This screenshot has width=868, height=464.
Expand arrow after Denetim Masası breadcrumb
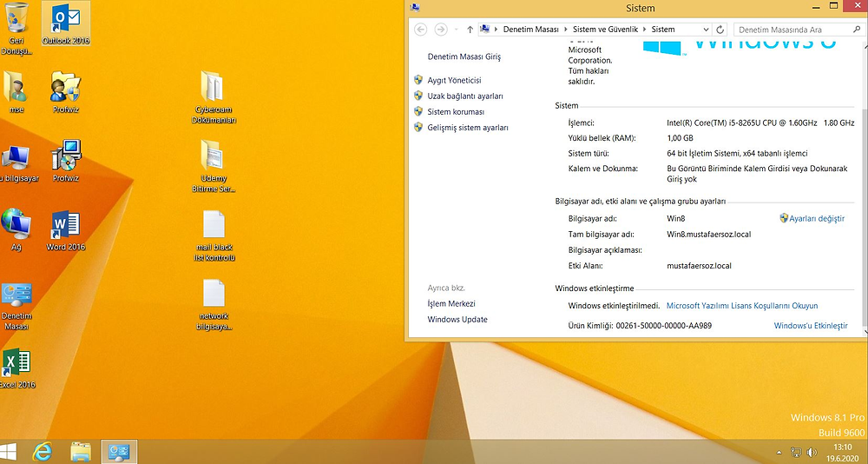(x=566, y=30)
